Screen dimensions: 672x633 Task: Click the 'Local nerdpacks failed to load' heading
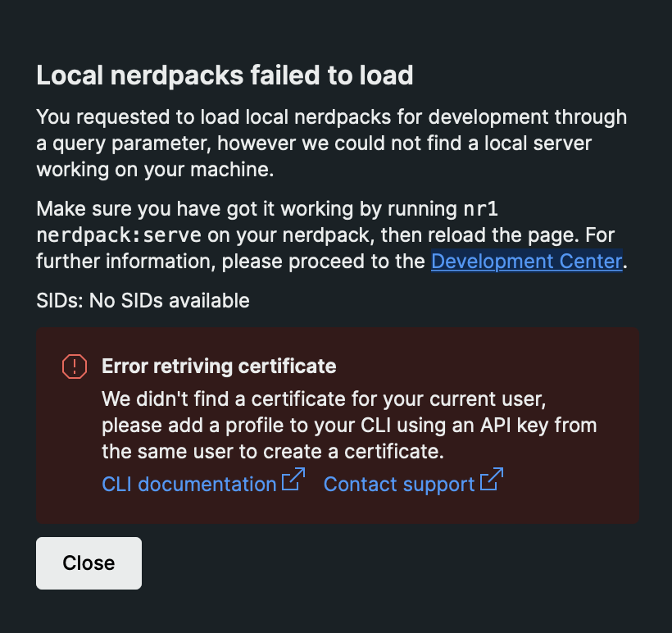[225, 75]
